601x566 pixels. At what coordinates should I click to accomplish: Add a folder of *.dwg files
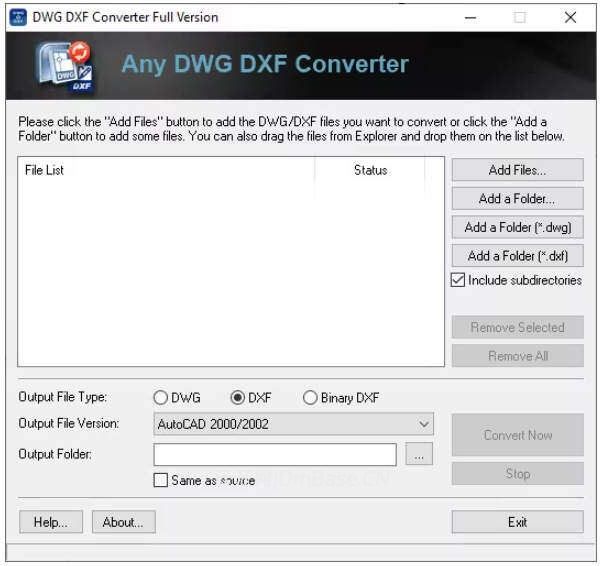click(x=517, y=227)
